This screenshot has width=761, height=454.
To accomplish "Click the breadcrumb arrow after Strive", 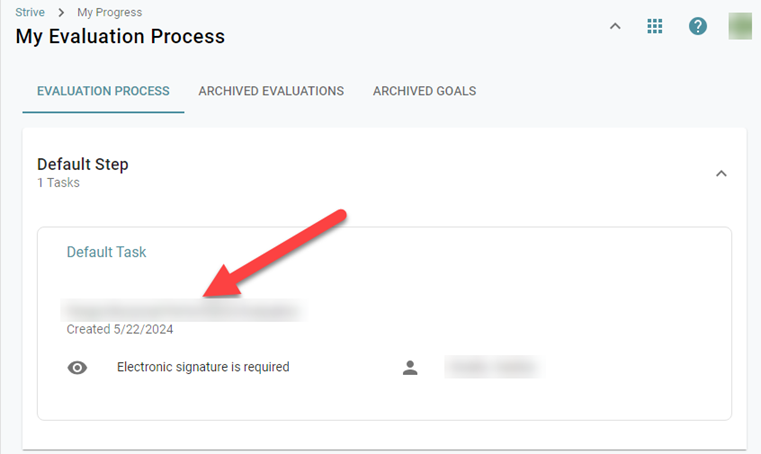I will [61, 13].
